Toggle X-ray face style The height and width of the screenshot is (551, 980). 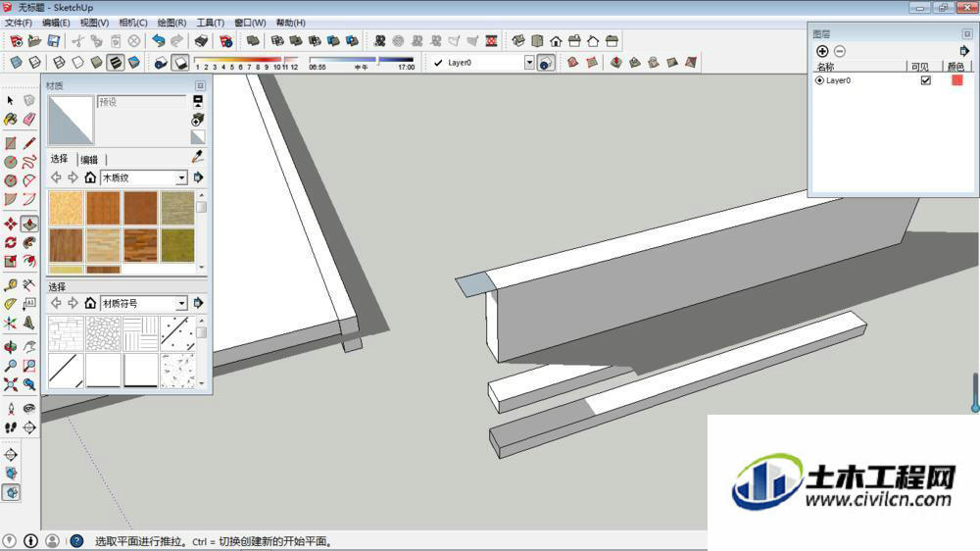click(17, 63)
